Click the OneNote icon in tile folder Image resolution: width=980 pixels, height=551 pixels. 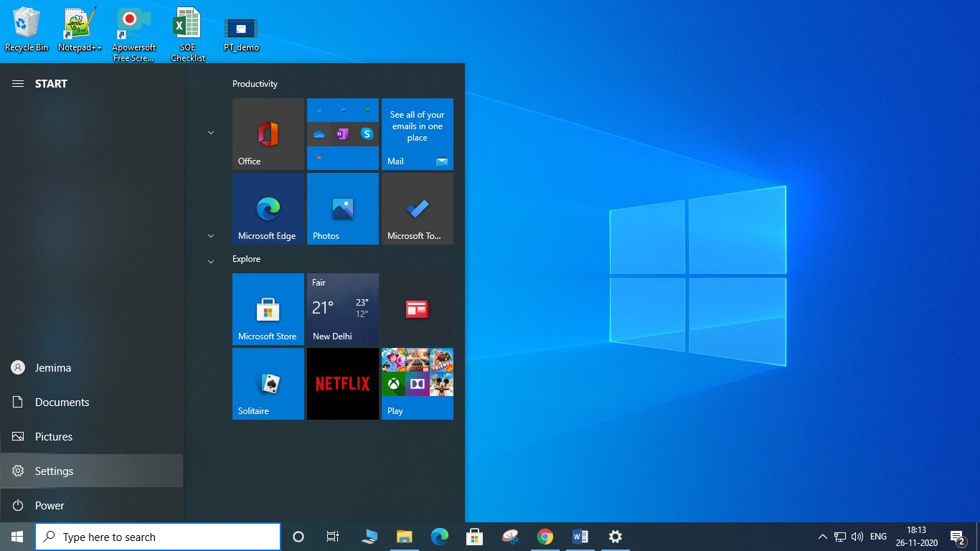343,134
